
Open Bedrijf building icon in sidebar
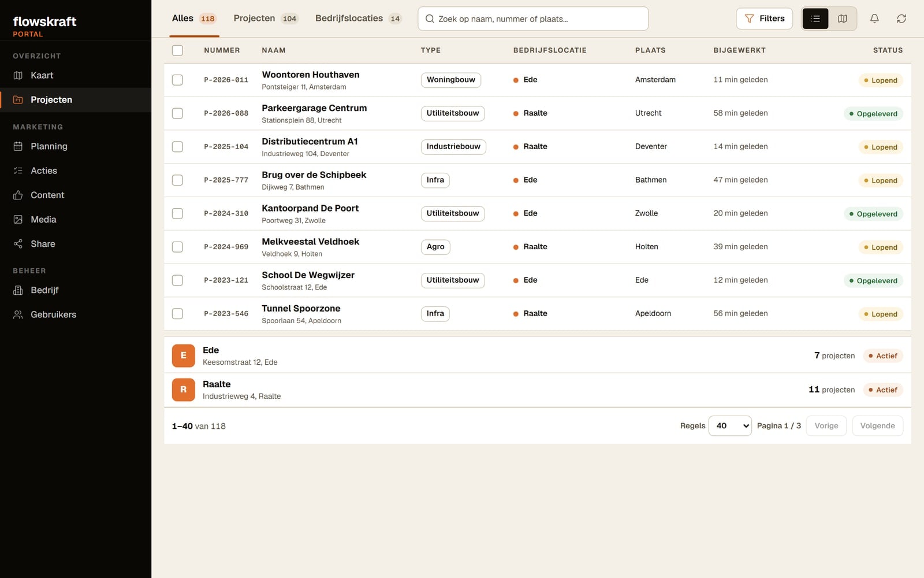(x=18, y=290)
